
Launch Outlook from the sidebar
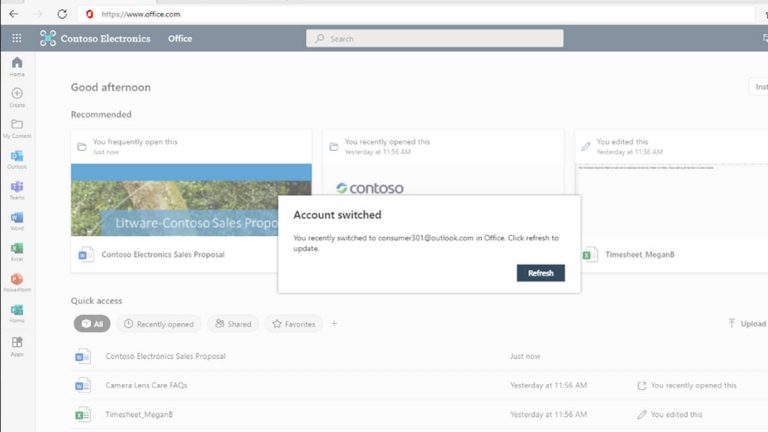pyautogui.click(x=17, y=159)
